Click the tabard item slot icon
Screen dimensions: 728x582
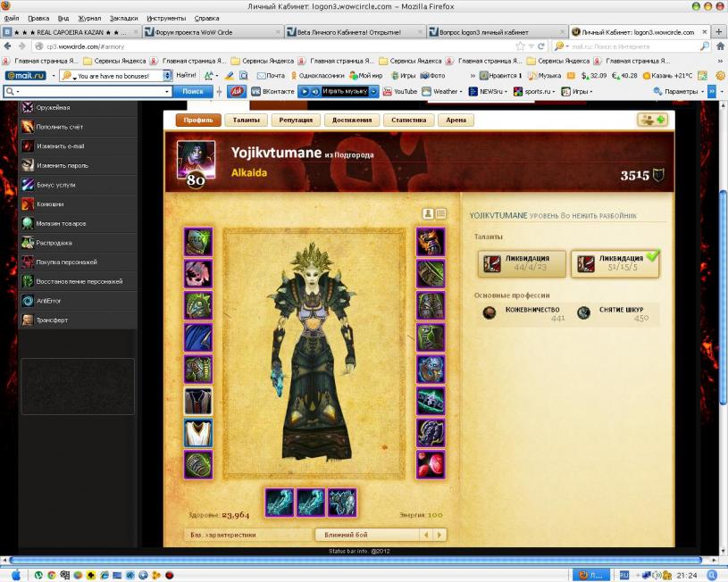tap(198, 433)
